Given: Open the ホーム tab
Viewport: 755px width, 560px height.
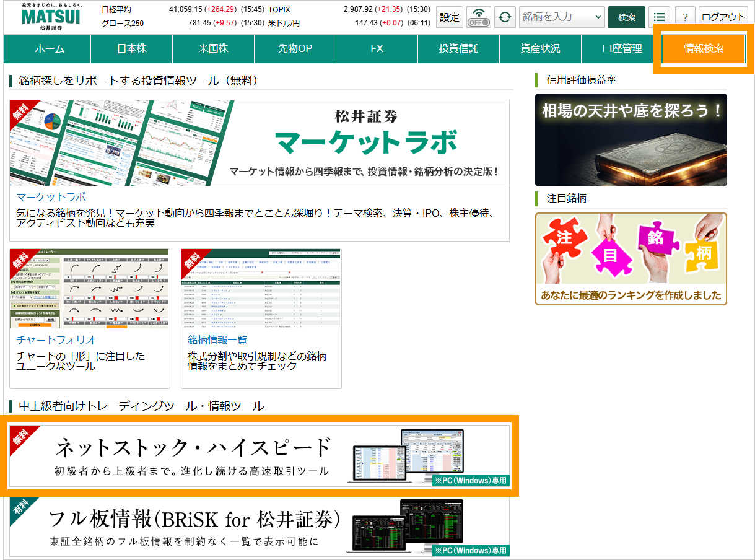Looking at the screenshot, I should [x=50, y=48].
